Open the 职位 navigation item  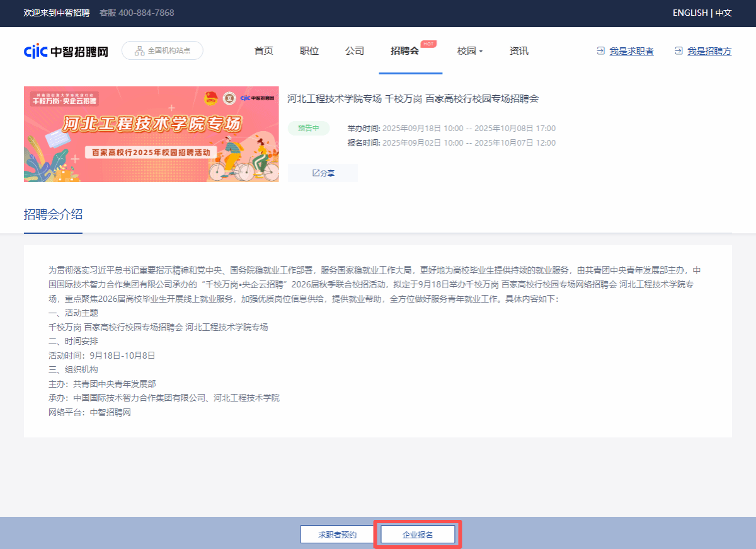(x=309, y=51)
